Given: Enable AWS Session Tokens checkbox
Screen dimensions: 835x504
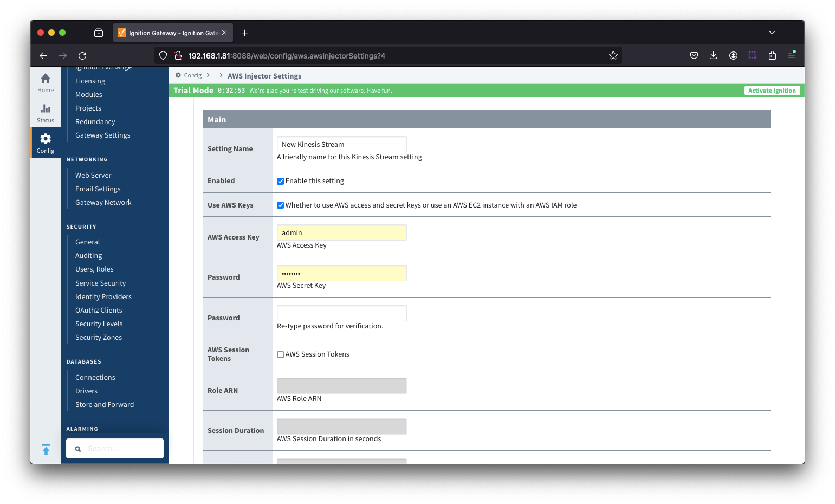Looking at the screenshot, I should [280, 355].
